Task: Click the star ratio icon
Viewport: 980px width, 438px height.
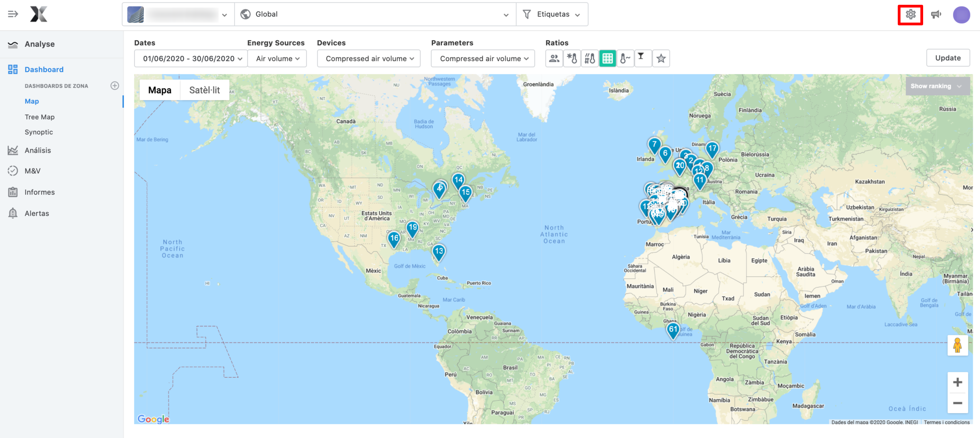Action: click(x=661, y=59)
